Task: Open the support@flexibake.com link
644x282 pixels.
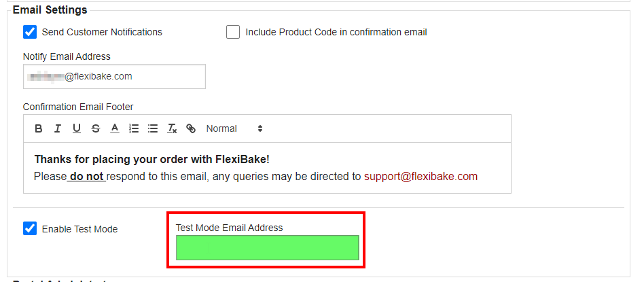Action: (x=421, y=177)
